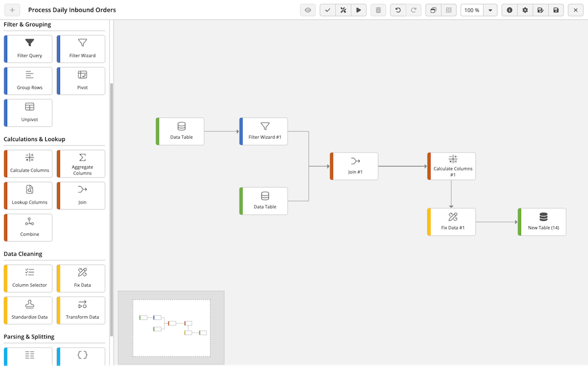Select the Column Selector tool
The width and height of the screenshot is (588, 366).
point(28,278)
